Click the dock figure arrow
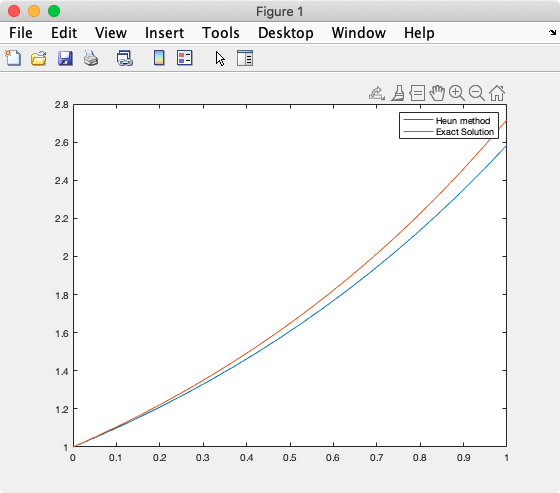Viewport: 560px width, 493px height. pos(552,33)
